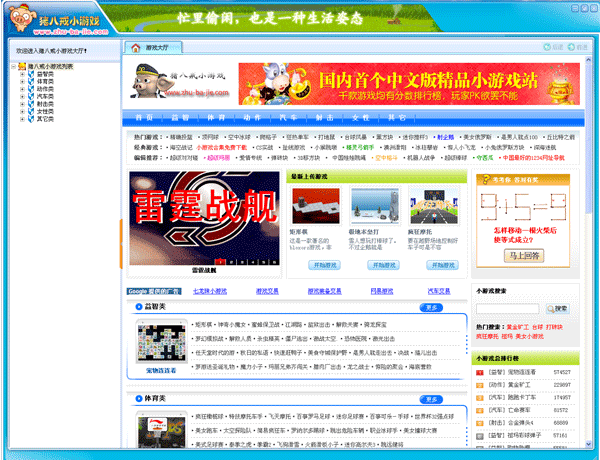The height and width of the screenshot is (460, 600).
Task: Open the 女性 navigation item
Action: (360, 118)
